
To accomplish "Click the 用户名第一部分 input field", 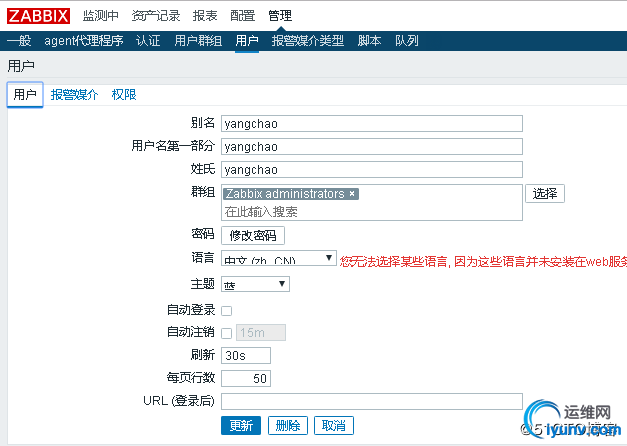I will click(x=372, y=147).
